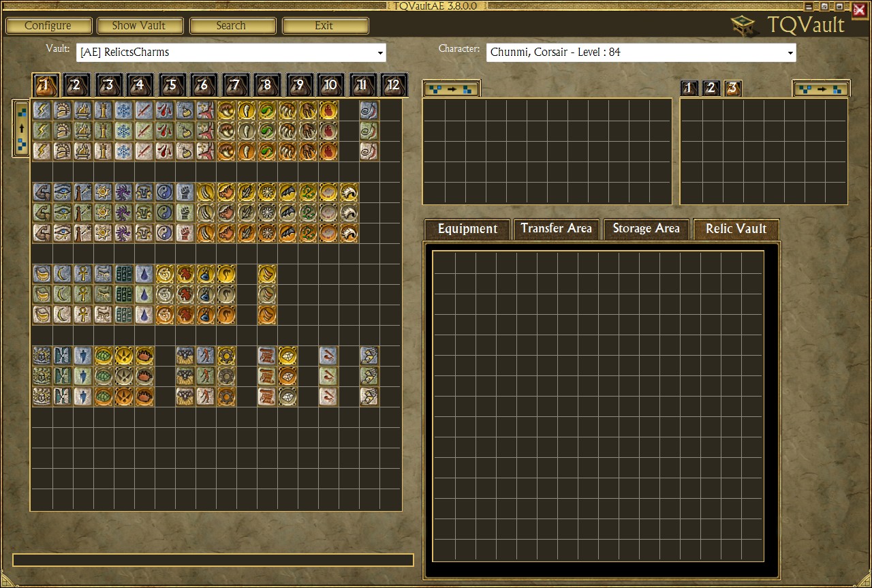This screenshot has width=872, height=588.
Task: Select vault bag tab 10
Action: pos(330,85)
